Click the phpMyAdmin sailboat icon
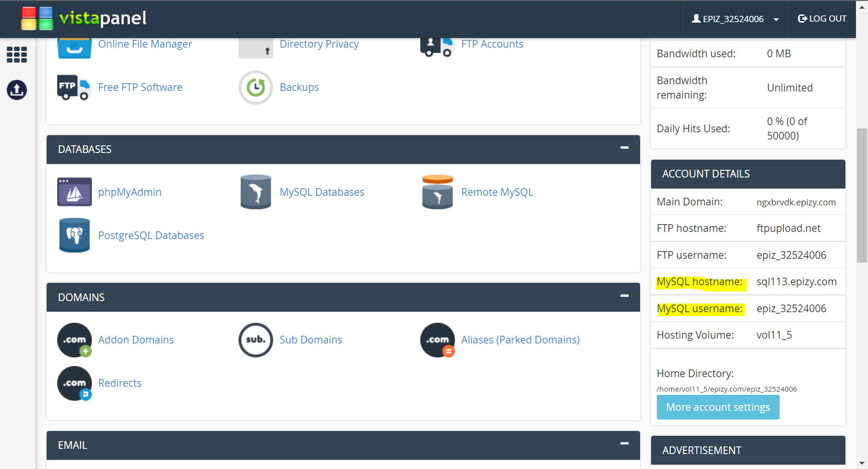 tap(75, 192)
